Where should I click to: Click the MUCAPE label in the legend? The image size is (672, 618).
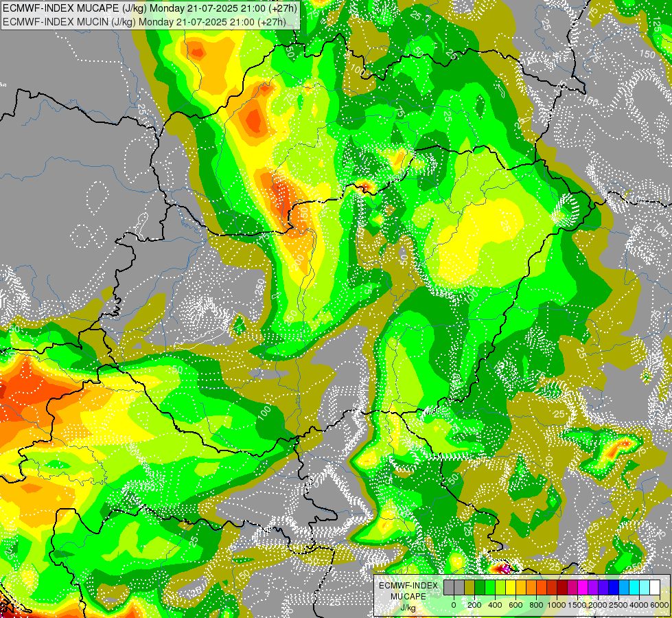coord(408,597)
